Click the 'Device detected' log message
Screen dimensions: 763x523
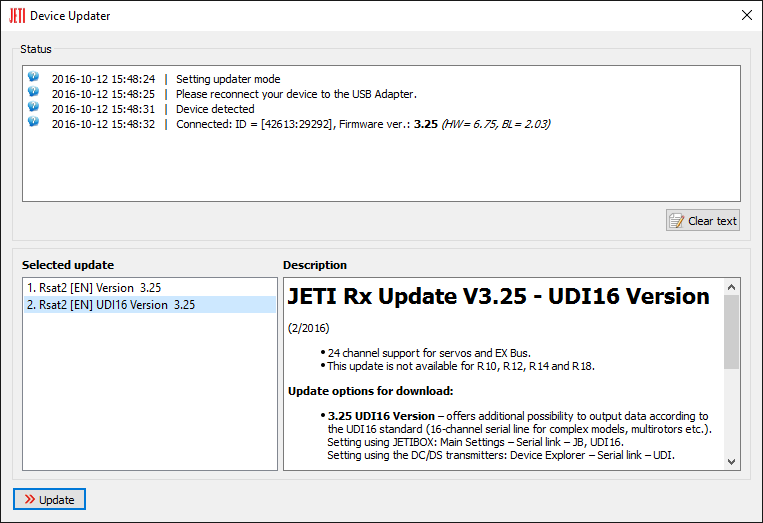(x=215, y=109)
